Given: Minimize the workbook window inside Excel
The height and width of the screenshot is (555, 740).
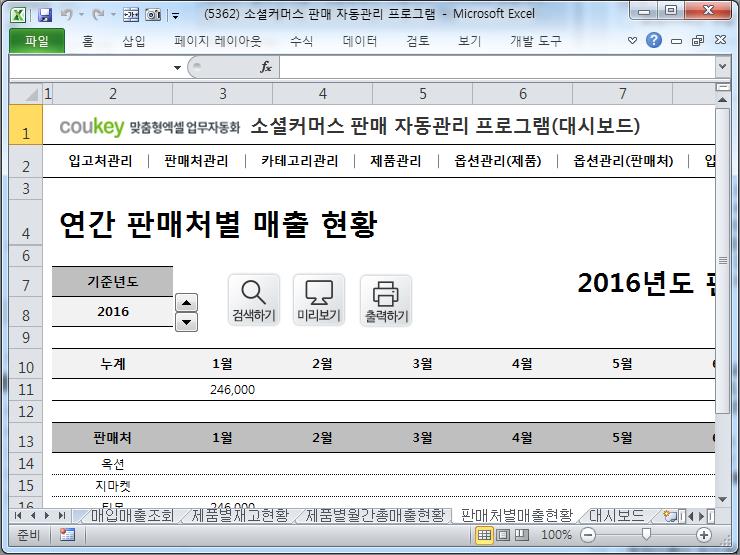Looking at the screenshot, I should 676,41.
